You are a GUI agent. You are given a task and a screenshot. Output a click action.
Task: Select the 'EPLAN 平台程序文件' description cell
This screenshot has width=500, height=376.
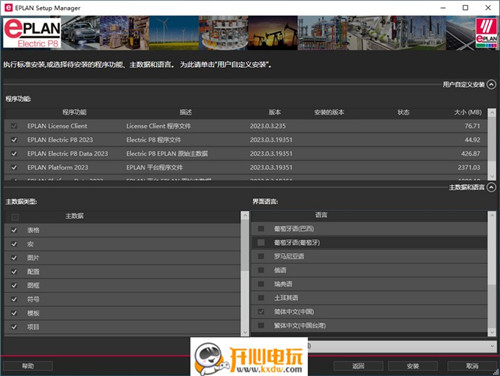[154, 168]
